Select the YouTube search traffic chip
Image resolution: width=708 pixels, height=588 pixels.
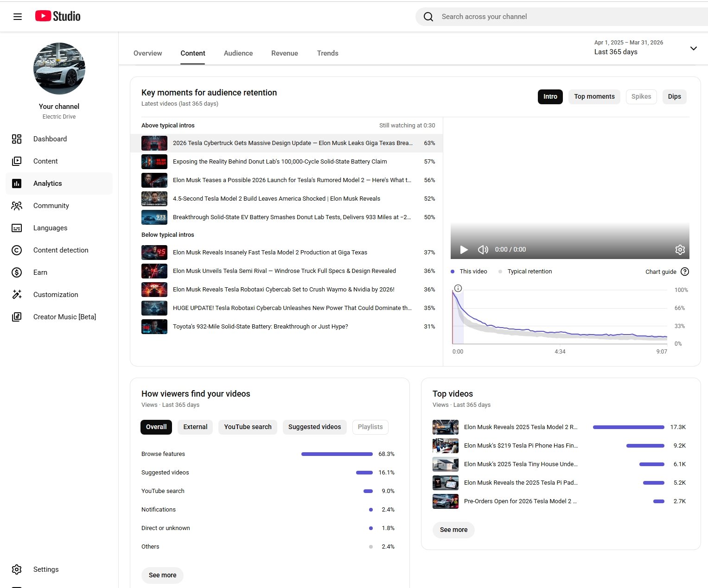[248, 427]
